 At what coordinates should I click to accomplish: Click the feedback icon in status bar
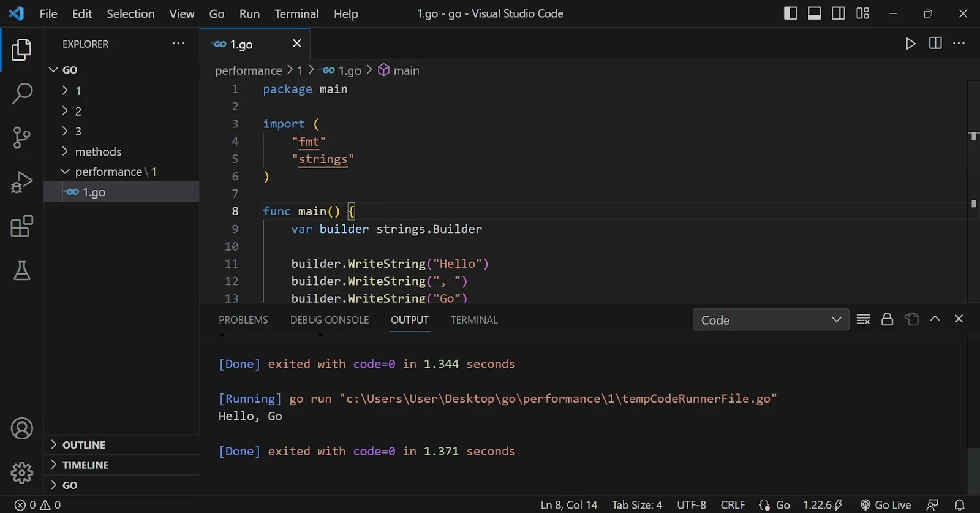(933, 505)
